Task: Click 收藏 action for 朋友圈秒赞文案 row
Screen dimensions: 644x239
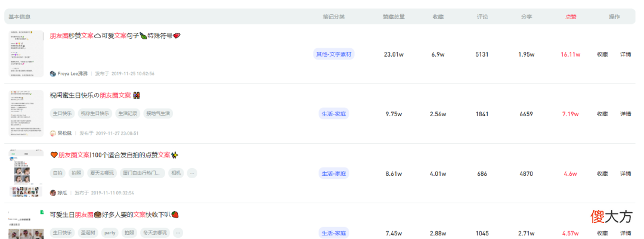Action: (602, 54)
